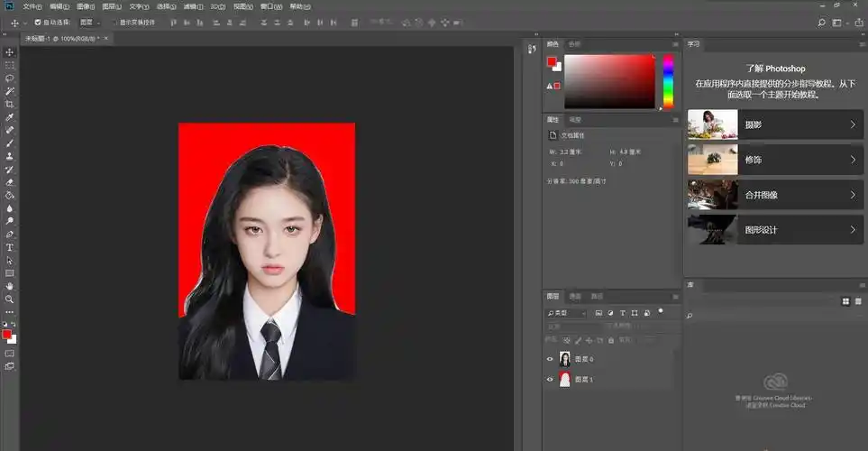Click the lock all layer icon
Screen dimensions: 868x451
(611, 340)
